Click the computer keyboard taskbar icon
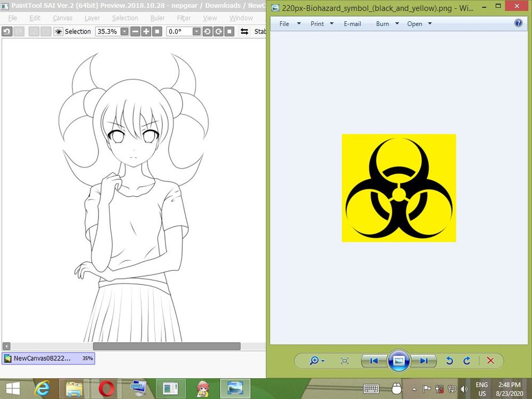 tap(138, 389)
